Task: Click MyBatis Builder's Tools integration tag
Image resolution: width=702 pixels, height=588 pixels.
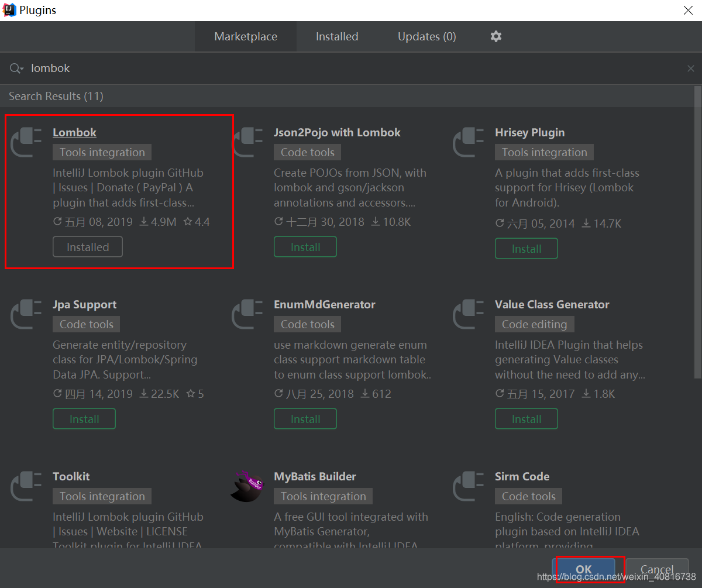Action: (x=323, y=496)
